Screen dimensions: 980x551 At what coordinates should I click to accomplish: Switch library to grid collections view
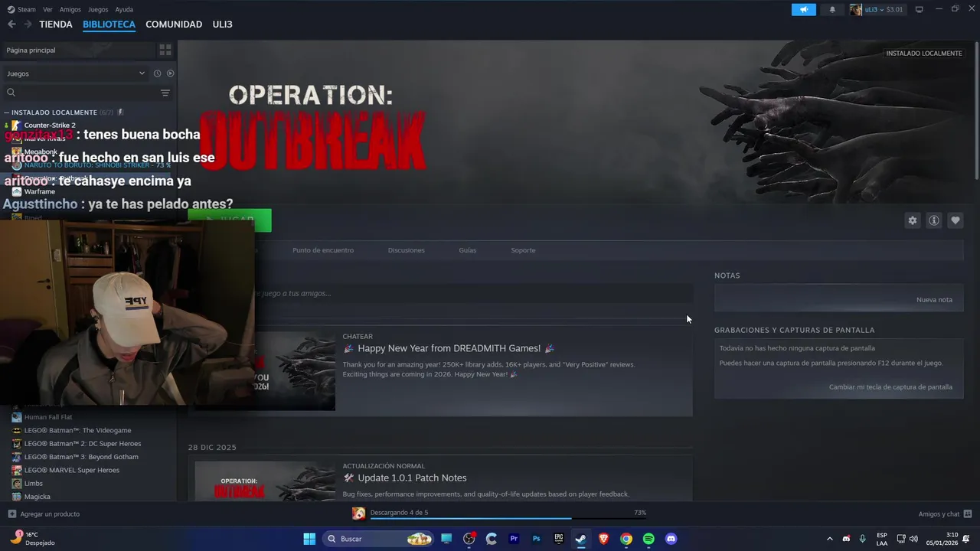pos(165,50)
